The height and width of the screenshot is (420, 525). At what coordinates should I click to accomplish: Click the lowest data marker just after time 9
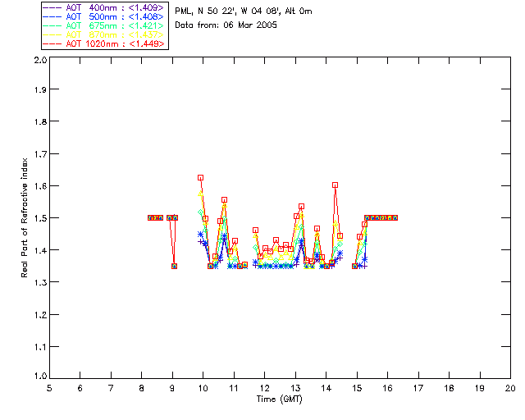pyautogui.click(x=175, y=267)
